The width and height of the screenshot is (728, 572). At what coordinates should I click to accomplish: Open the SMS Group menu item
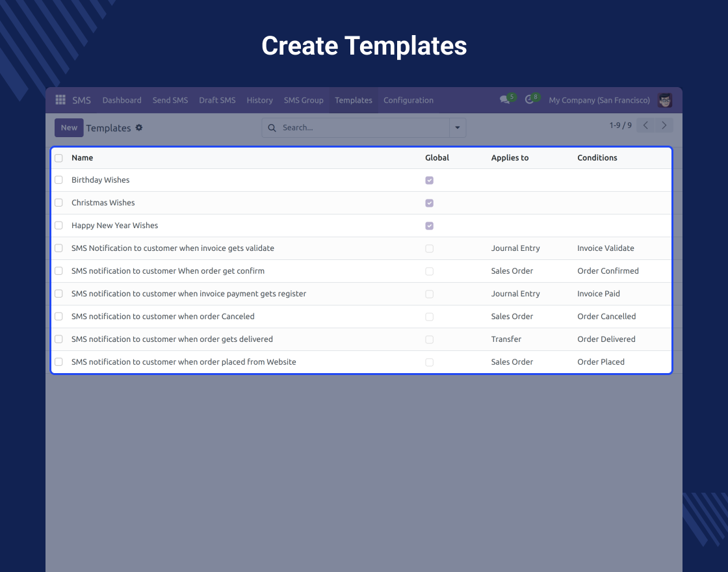click(304, 100)
